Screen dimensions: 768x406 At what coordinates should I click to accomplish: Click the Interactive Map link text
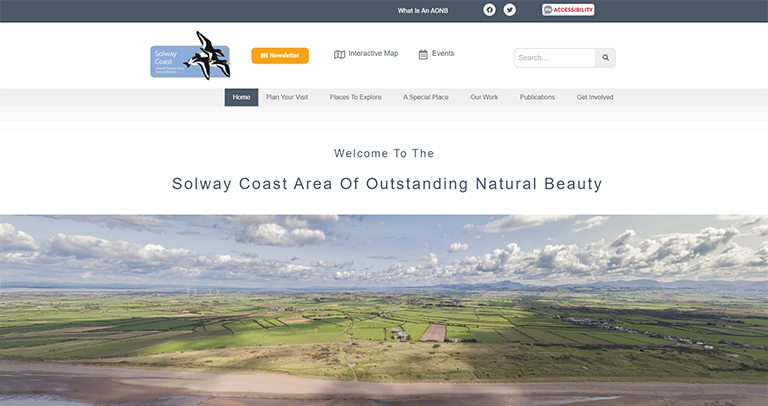point(373,53)
